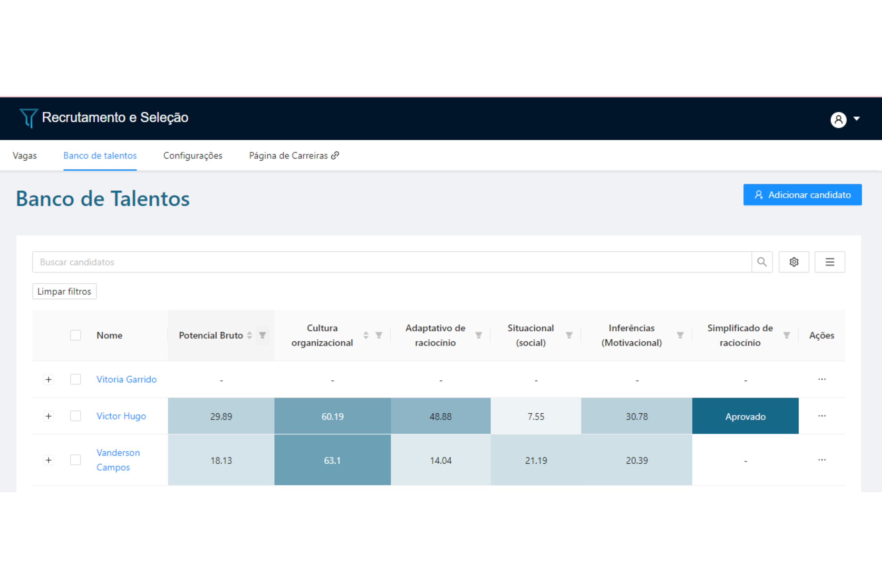This screenshot has height=588, width=882.
Task: Open the Configurações tab
Action: coord(193,155)
